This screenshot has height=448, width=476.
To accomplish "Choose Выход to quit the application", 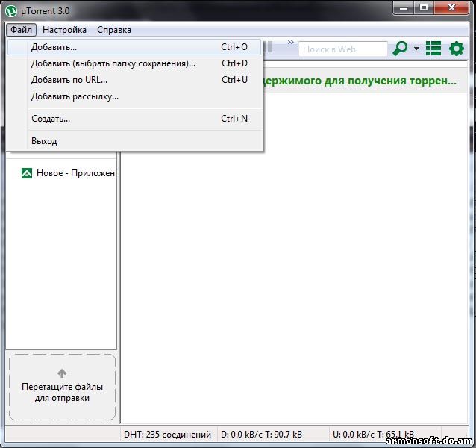I will point(134,141).
